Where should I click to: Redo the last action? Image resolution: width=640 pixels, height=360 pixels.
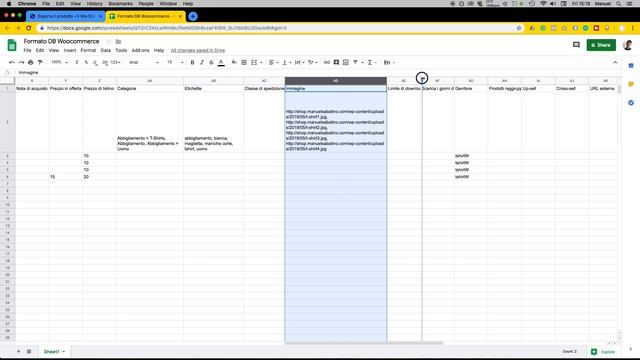21,62
